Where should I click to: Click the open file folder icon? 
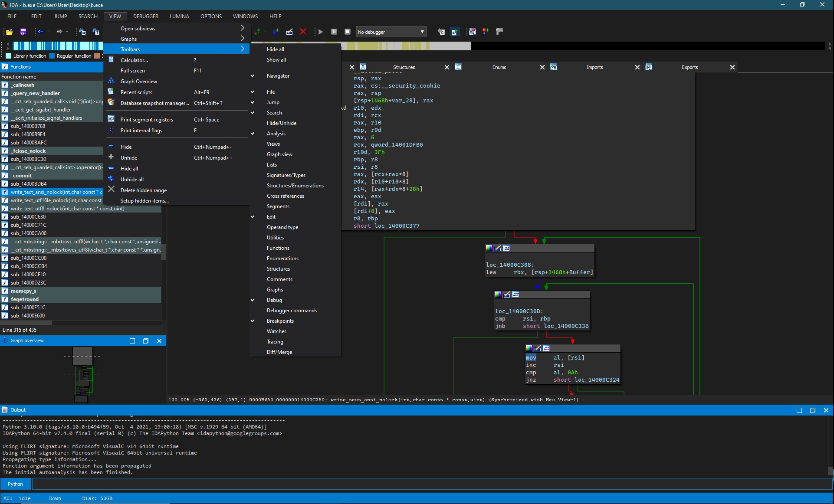pyautogui.click(x=9, y=32)
